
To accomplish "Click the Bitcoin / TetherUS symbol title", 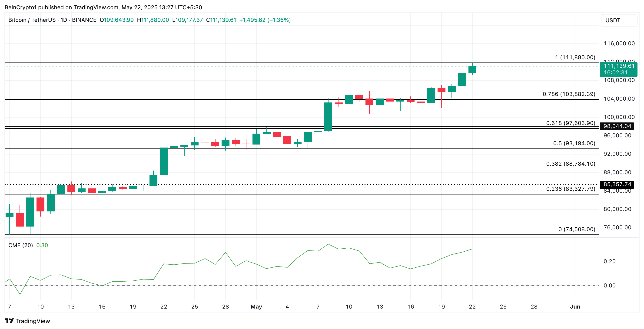I will tap(32, 20).
